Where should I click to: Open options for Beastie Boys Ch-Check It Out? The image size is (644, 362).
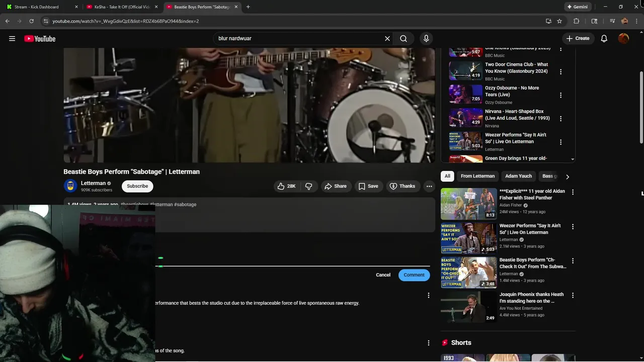pyautogui.click(x=573, y=261)
